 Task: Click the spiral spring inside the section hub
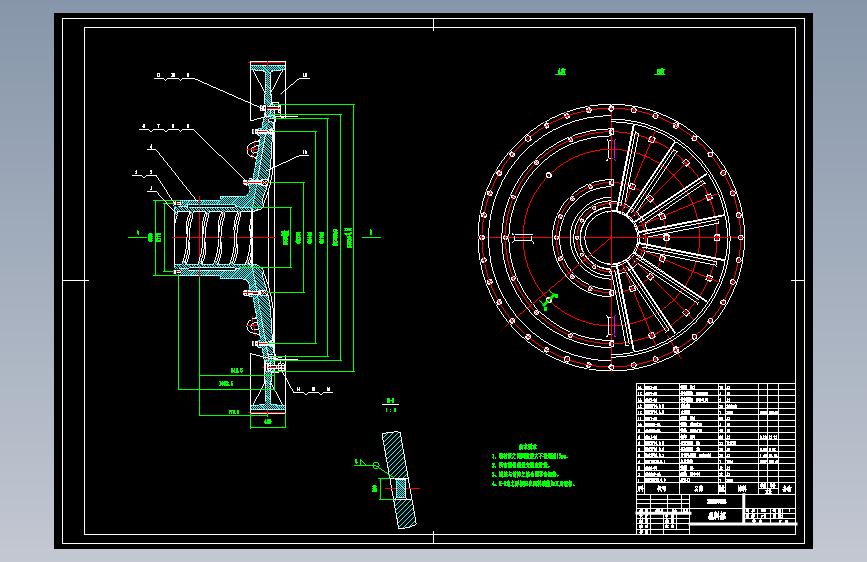point(213,237)
